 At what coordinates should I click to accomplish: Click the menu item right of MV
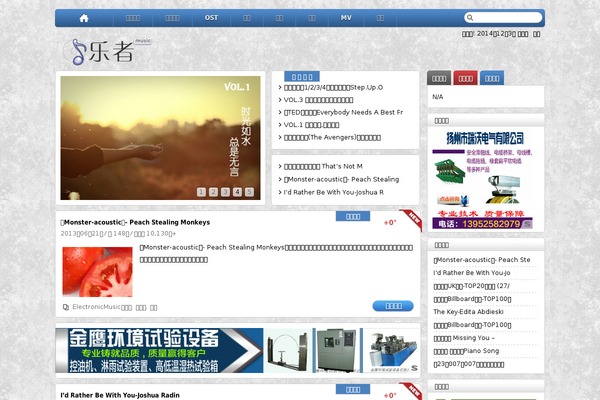click(380, 18)
